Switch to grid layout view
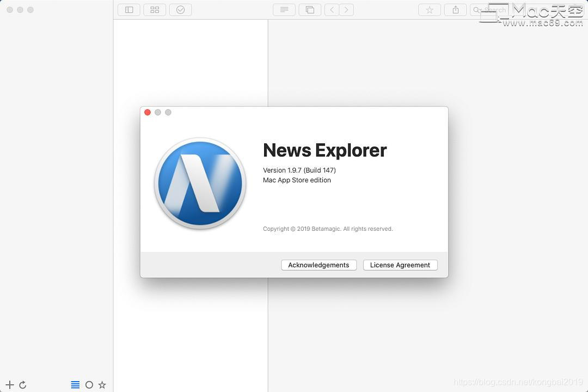This screenshot has width=588, height=392. click(x=155, y=10)
